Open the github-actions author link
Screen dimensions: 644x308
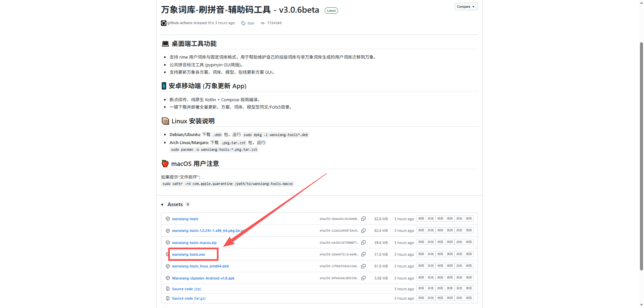(180, 23)
